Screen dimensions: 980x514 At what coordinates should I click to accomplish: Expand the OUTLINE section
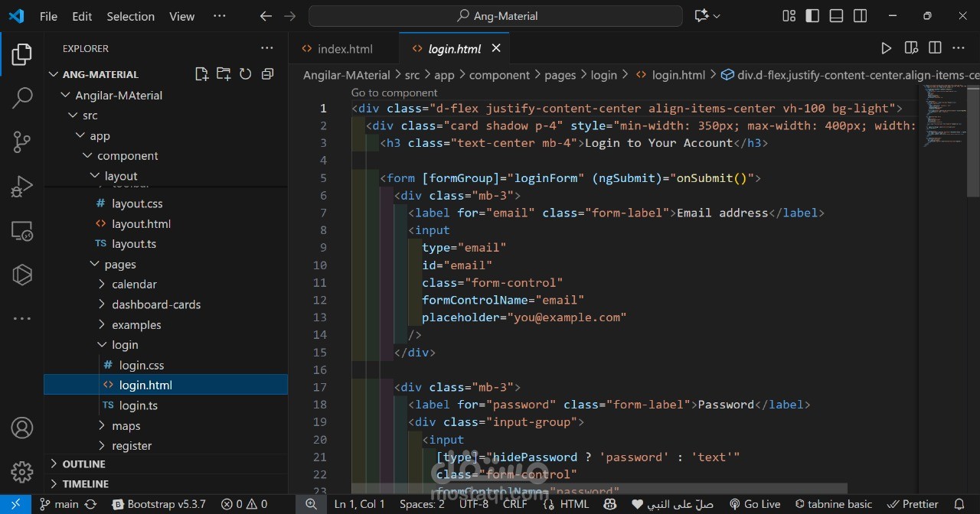(54, 464)
